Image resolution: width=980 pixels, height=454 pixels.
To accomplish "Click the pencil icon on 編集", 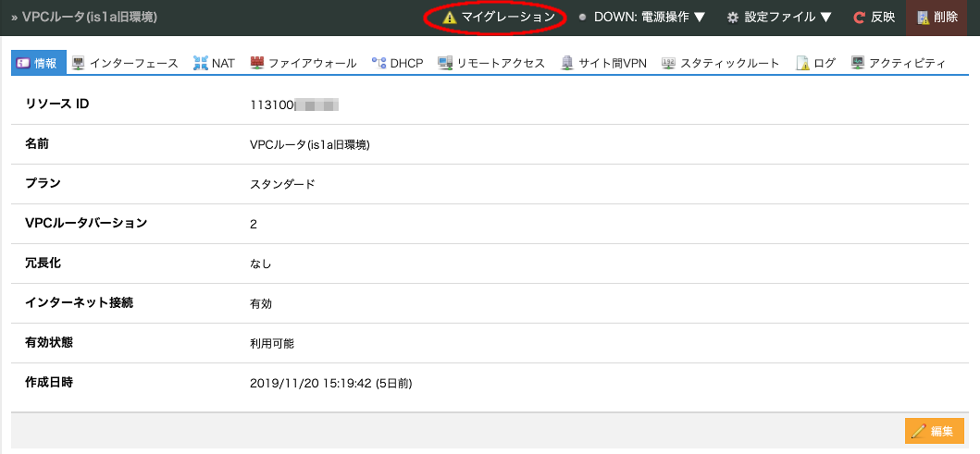I will point(918,431).
